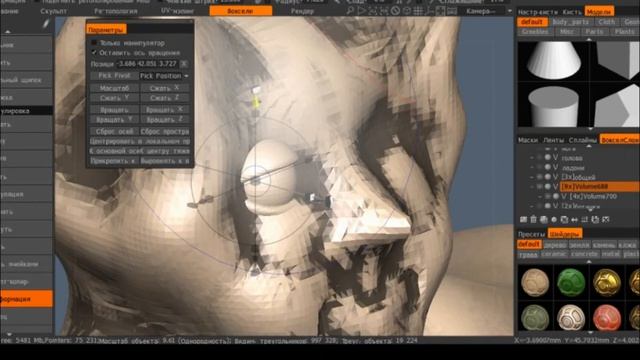
Task: Click the X button beside the position field
Action: click(x=184, y=64)
